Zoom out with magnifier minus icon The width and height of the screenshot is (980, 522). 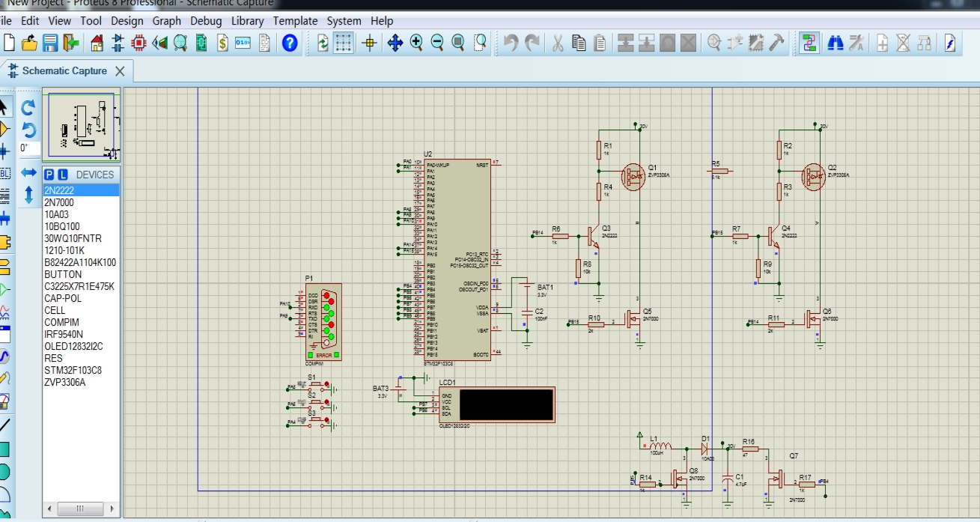437,43
